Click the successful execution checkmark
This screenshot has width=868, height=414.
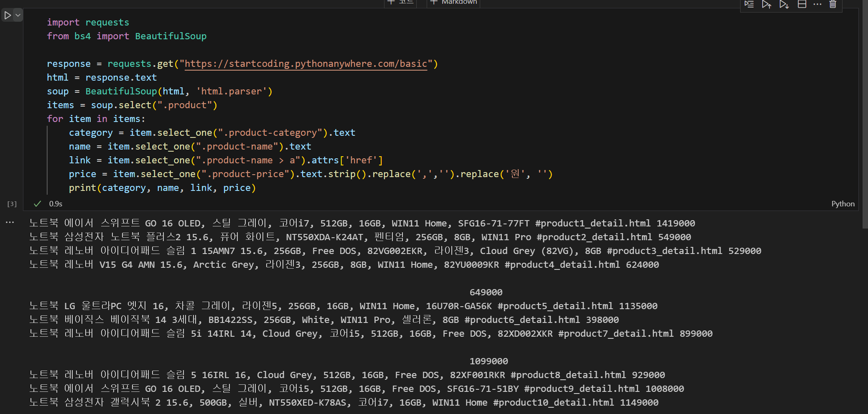[38, 204]
